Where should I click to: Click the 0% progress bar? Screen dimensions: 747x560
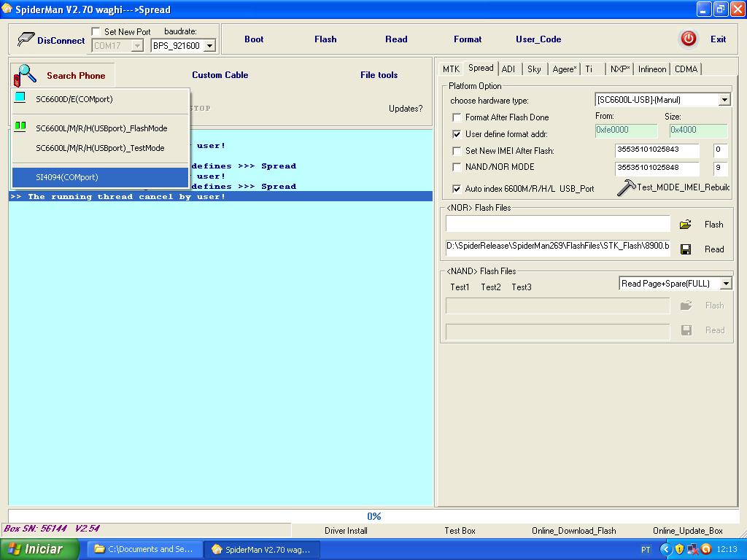pos(373,516)
